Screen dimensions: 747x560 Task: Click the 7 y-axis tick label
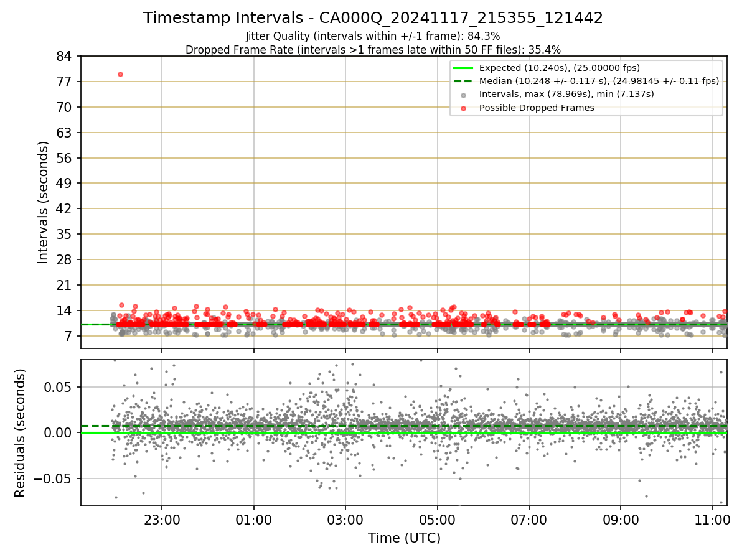point(69,337)
